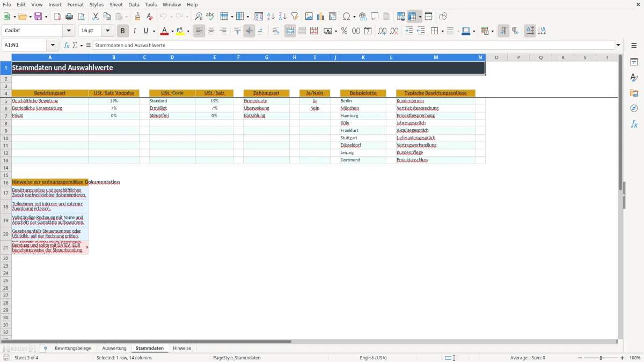Toggle Freeze Rows and Columns

[412, 17]
